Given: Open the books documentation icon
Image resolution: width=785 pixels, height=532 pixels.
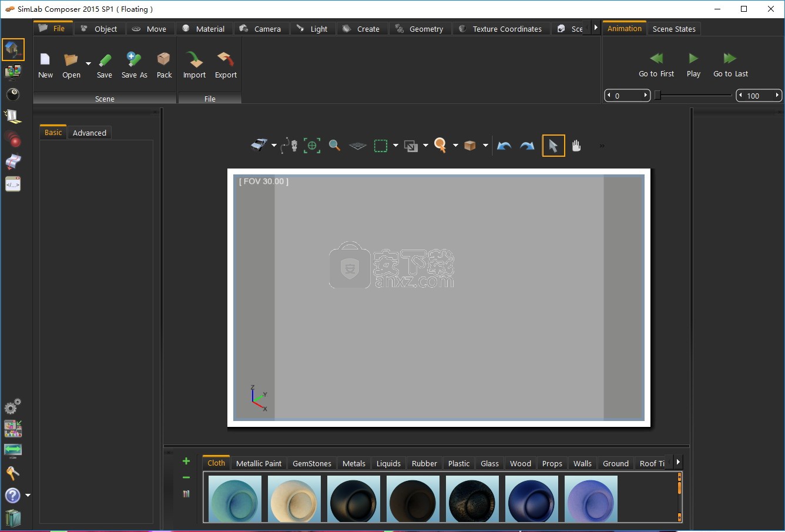Looking at the screenshot, I should tap(13, 518).
